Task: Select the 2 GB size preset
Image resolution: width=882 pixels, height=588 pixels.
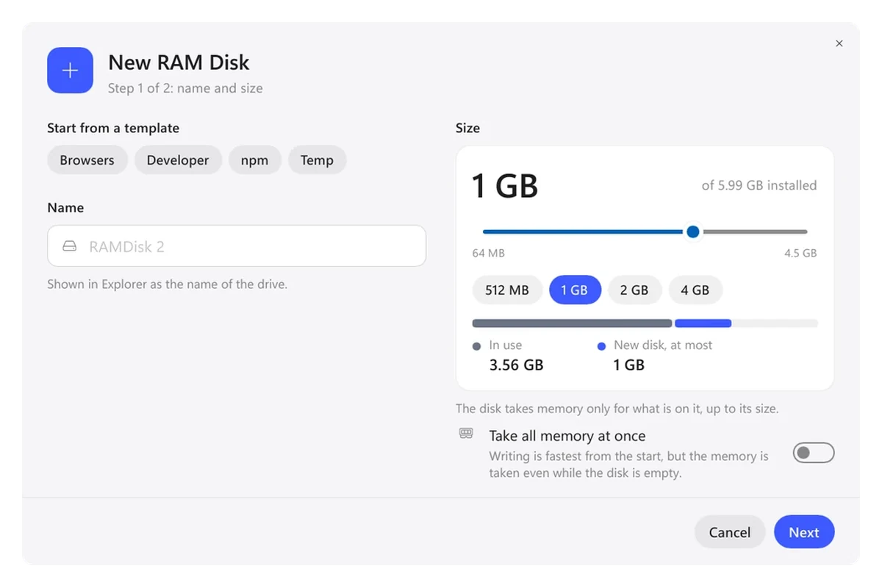Action: 634,290
